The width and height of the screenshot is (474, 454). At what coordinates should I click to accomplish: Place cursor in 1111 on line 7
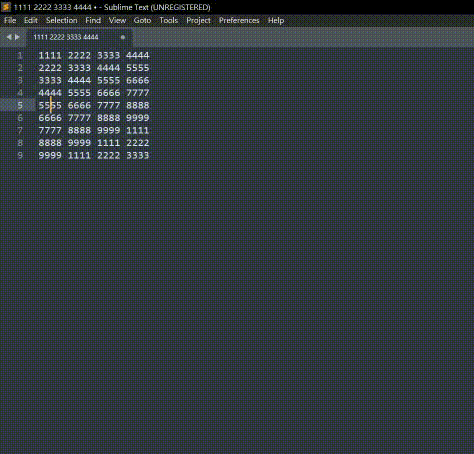pyautogui.click(x=138, y=130)
